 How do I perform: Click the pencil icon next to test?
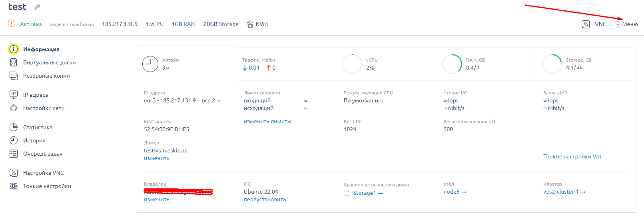pyautogui.click(x=37, y=7)
